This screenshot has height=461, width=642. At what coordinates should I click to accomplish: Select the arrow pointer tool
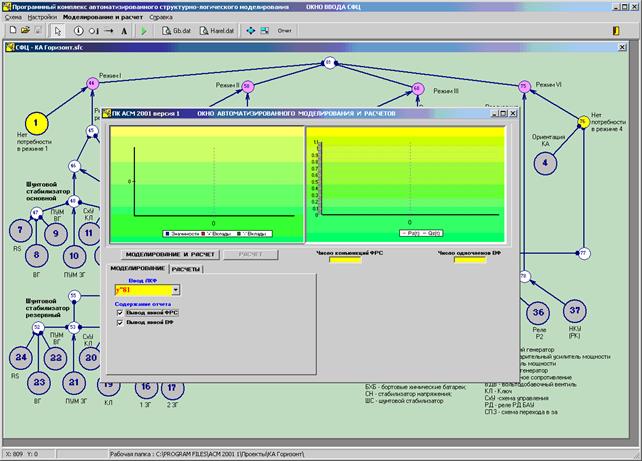(59, 31)
